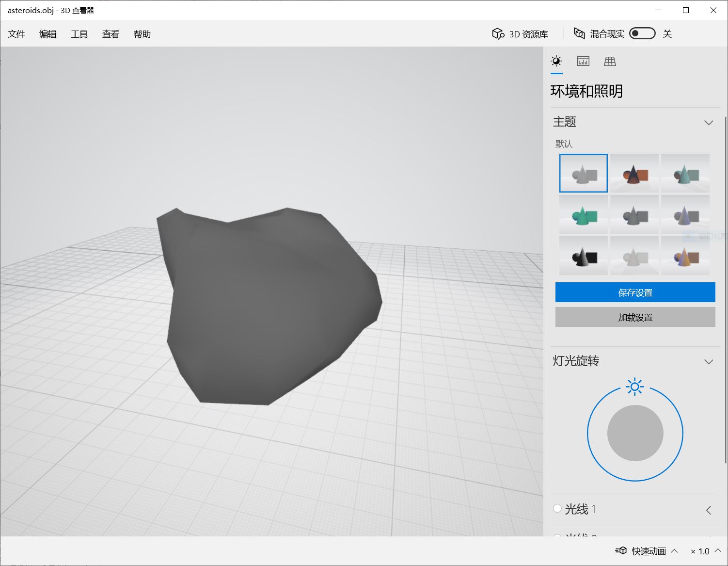Open the 查看 menu
The height and width of the screenshot is (566, 728).
111,34
